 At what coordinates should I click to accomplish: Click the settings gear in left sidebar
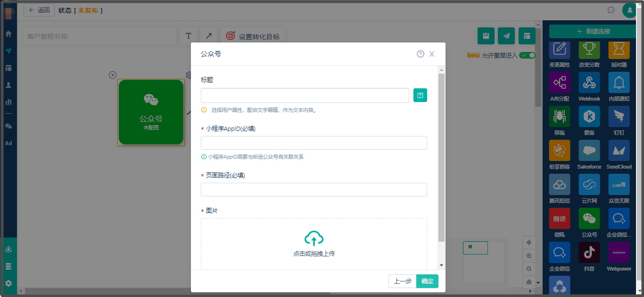pos(8,283)
